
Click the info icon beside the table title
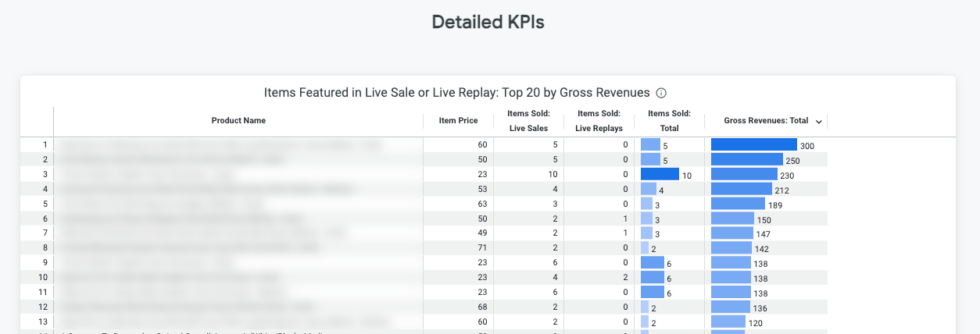click(661, 93)
